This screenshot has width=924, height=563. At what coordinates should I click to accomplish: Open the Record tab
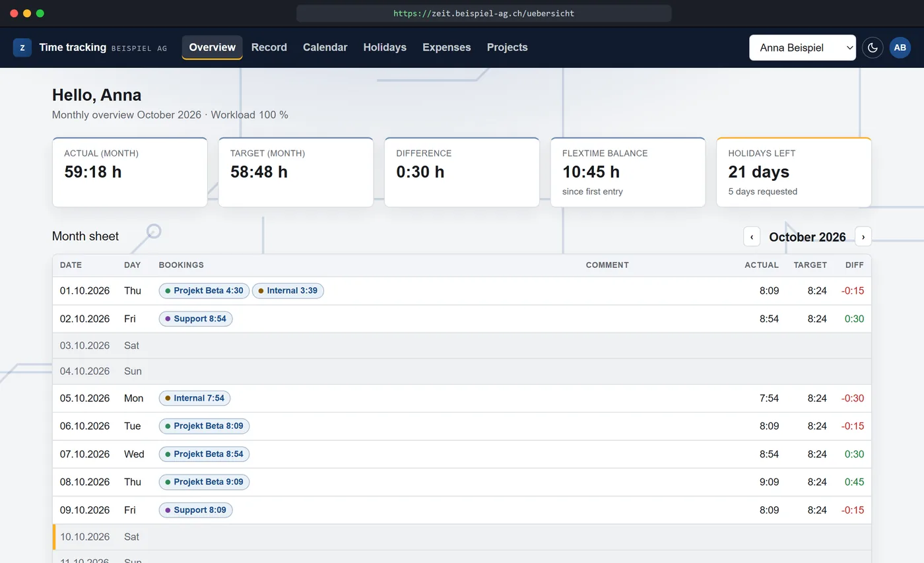[269, 48]
